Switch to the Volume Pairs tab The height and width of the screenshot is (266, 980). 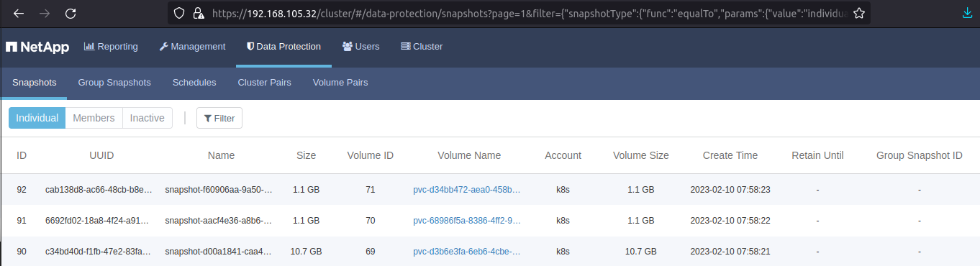pos(340,83)
